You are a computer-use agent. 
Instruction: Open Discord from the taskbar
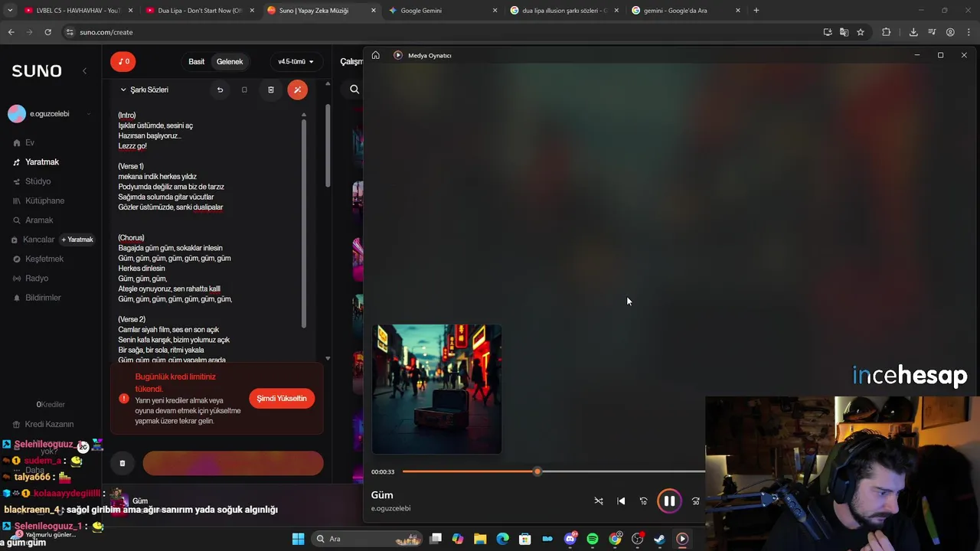570,539
